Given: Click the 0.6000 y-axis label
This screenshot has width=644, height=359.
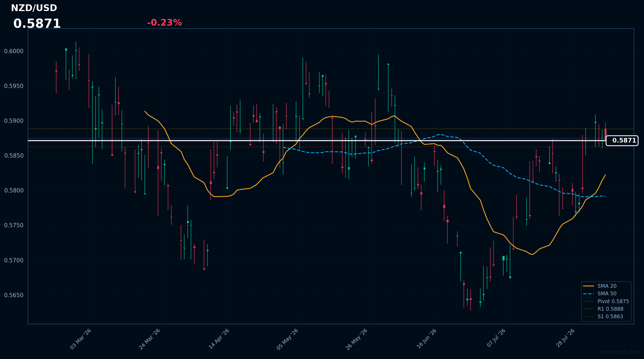Looking at the screenshot, I should (14, 51).
